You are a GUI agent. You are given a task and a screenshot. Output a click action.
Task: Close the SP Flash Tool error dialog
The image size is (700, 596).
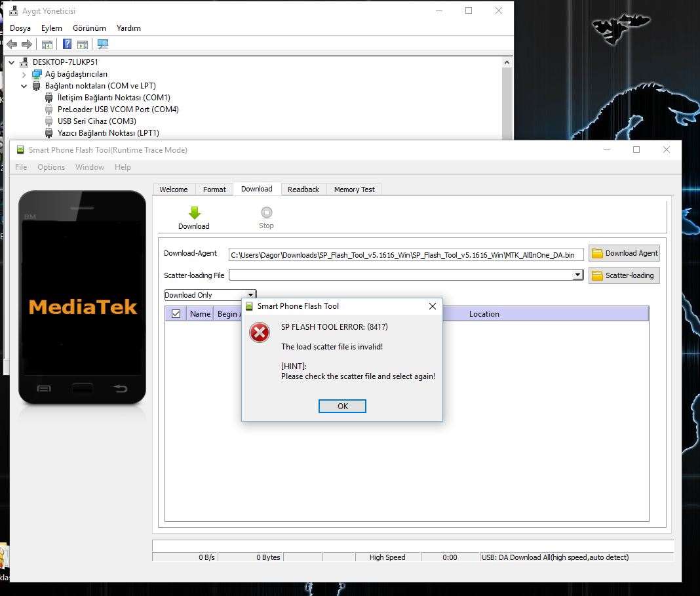[432, 306]
